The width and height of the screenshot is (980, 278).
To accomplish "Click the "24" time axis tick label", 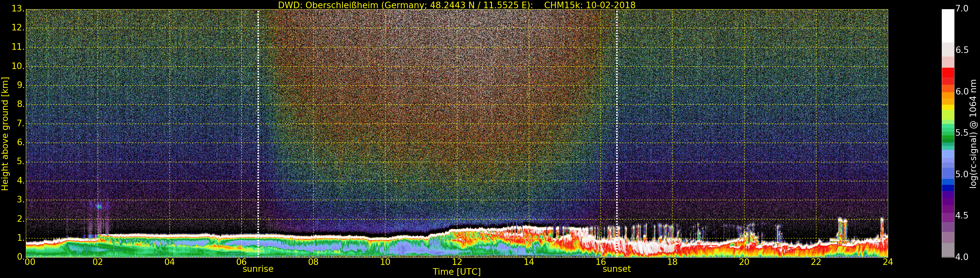I will click(888, 262).
